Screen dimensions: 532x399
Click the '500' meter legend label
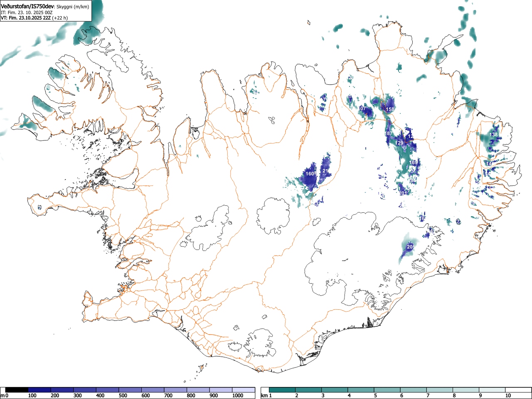(x=123, y=396)
